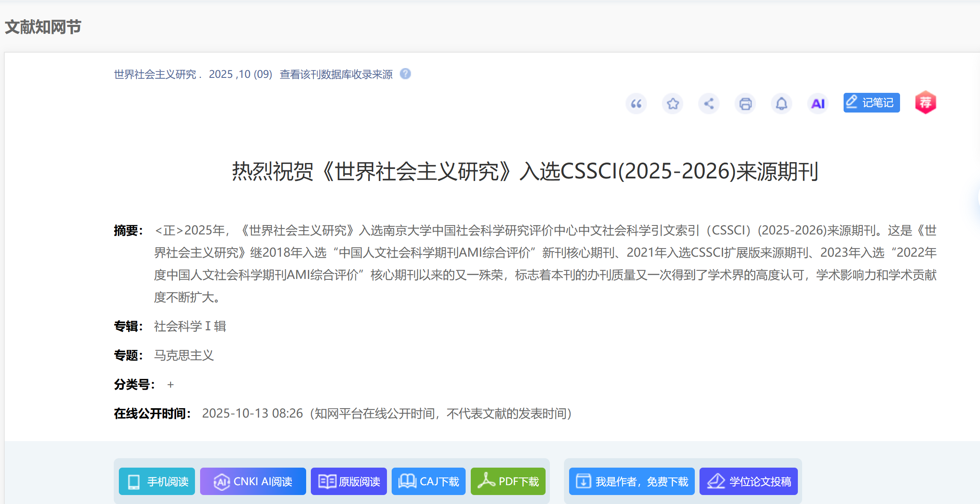The width and height of the screenshot is (980, 504).
Task: Open the AI assistant icon
Action: pos(818,104)
